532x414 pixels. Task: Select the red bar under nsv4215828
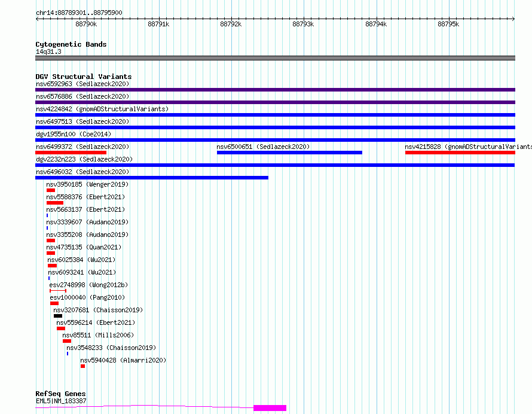[460, 153]
